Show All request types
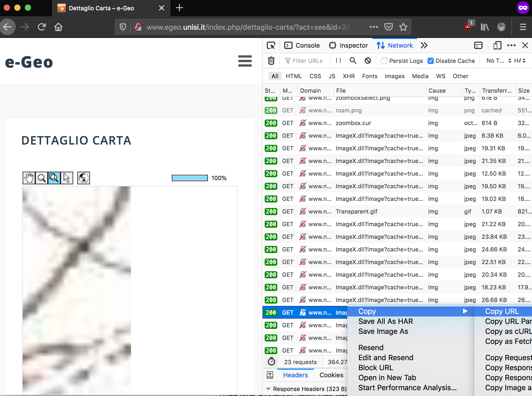This screenshot has height=396, width=532. point(275,76)
